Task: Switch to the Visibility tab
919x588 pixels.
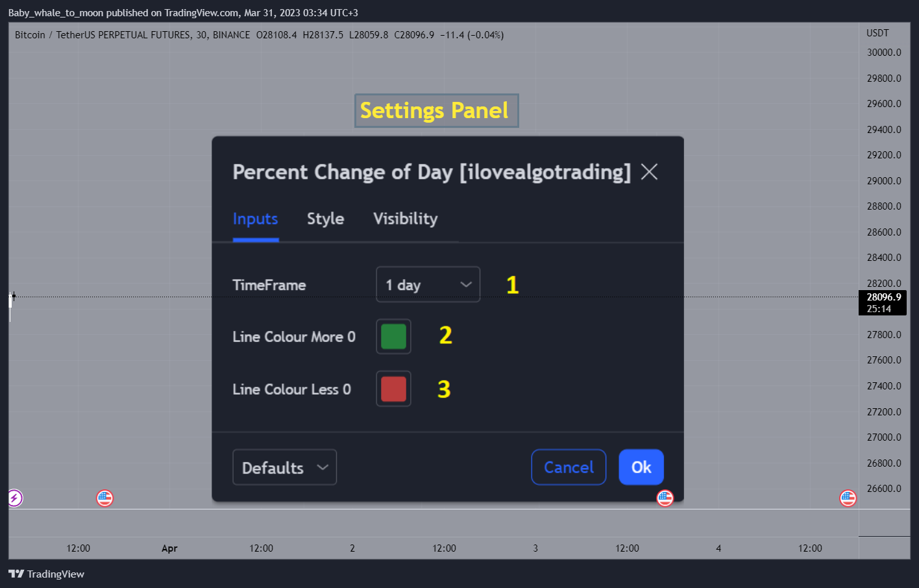Action: [406, 219]
